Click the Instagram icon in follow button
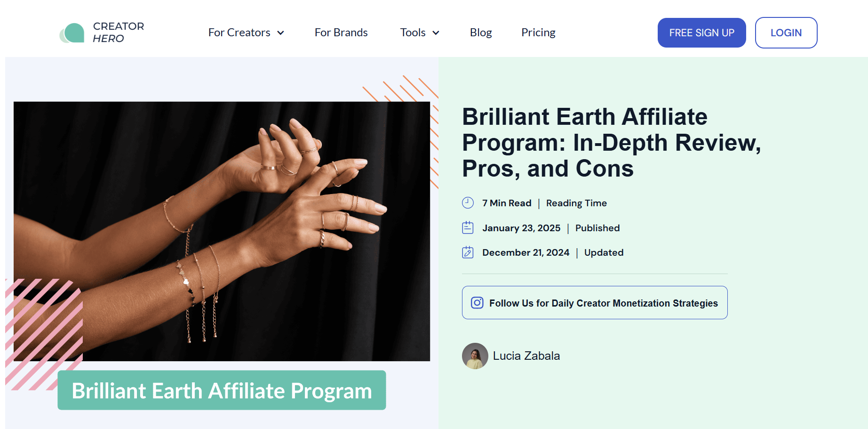The height and width of the screenshot is (429, 868). (x=477, y=303)
